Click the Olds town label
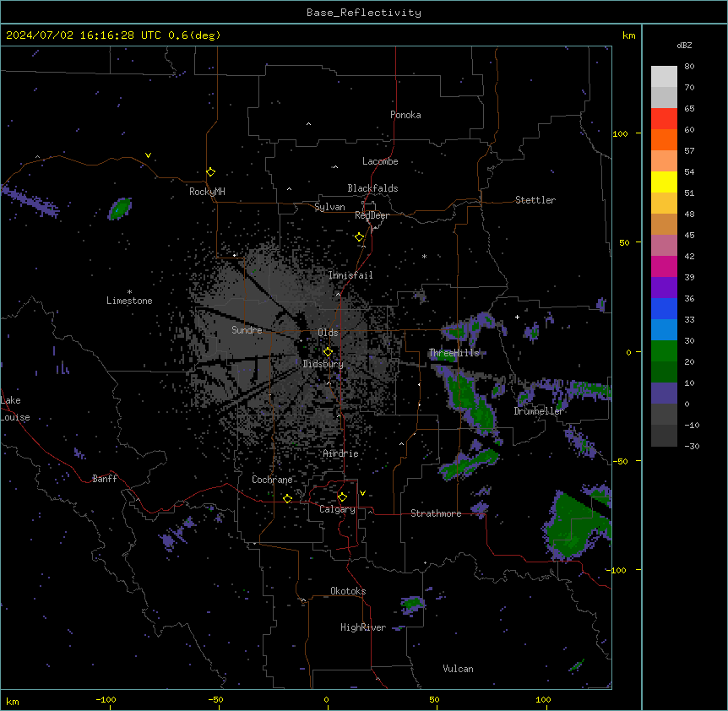Screen dimensions: 728x711 [328, 333]
